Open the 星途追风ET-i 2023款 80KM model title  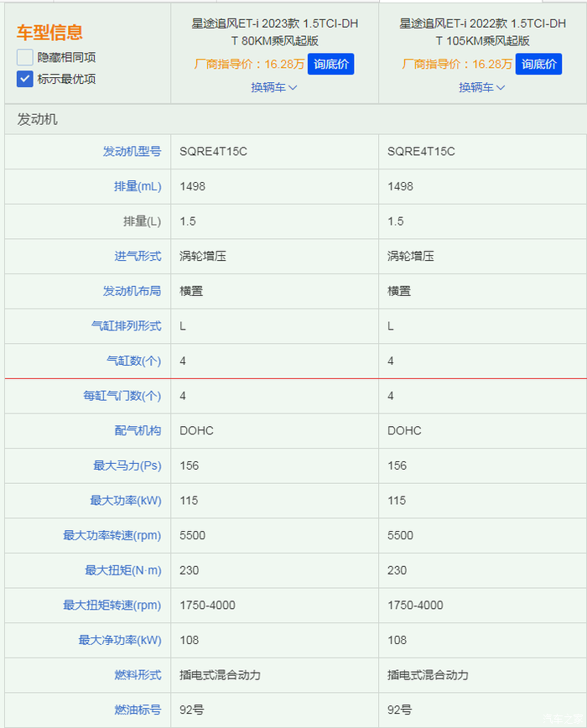coord(275,32)
